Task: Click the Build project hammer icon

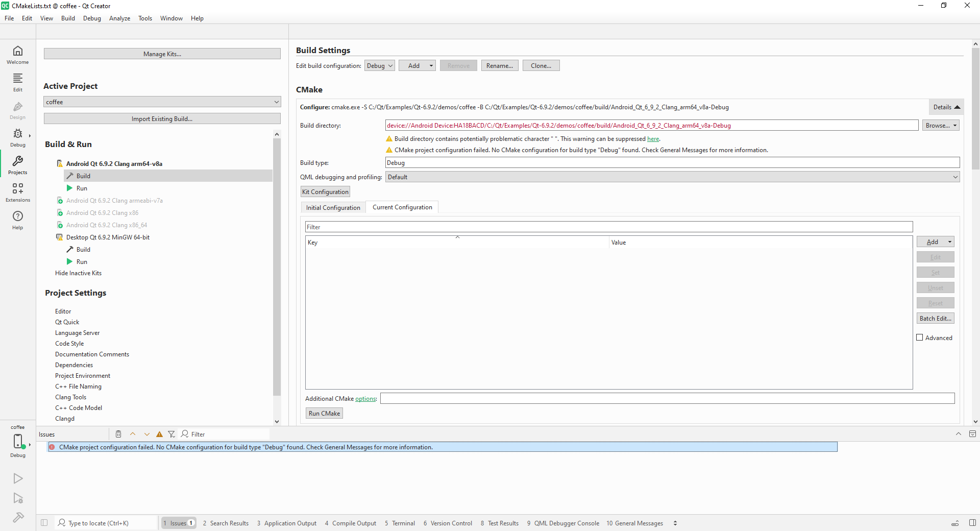Action: tap(18, 518)
